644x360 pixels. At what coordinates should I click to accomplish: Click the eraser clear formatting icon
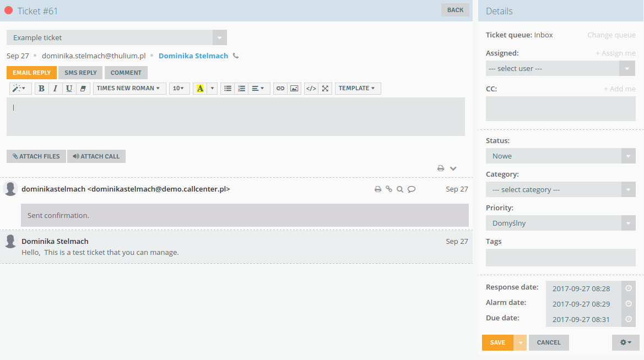tap(83, 88)
